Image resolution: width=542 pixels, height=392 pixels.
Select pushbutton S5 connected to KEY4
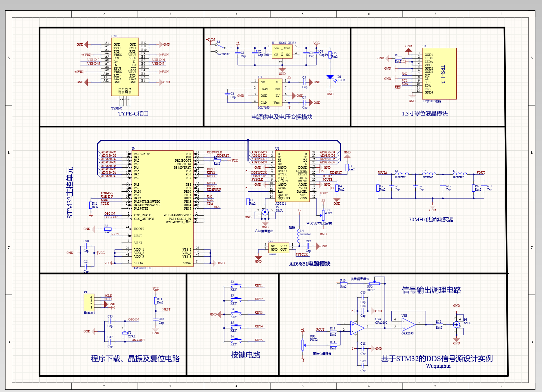coord(236,326)
